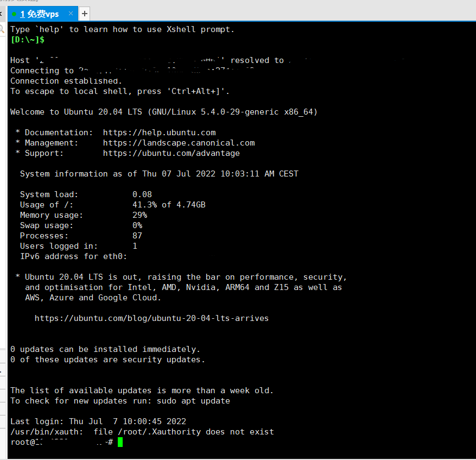
Task: Click the xauth .Xauthority warning line
Action: tap(142, 432)
